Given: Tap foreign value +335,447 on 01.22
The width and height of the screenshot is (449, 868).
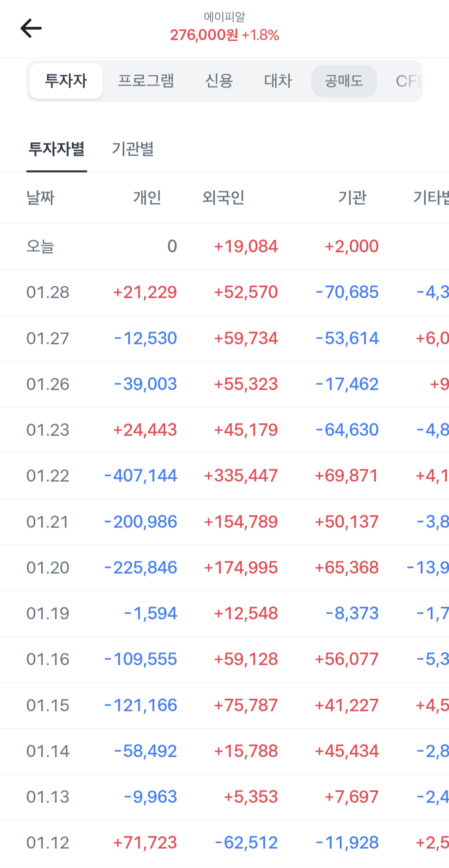Looking at the screenshot, I should (241, 476).
